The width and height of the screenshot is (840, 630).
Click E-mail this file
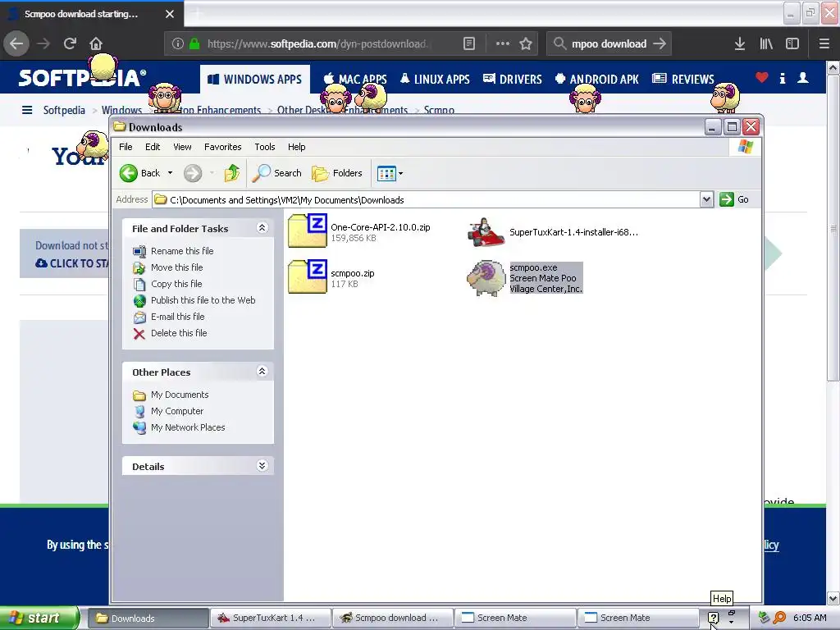pyautogui.click(x=177, y=317)
